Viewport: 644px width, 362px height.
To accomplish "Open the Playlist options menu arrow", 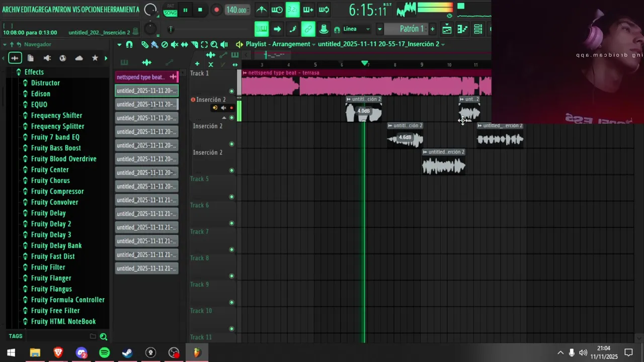I will [x=119, y=45].
